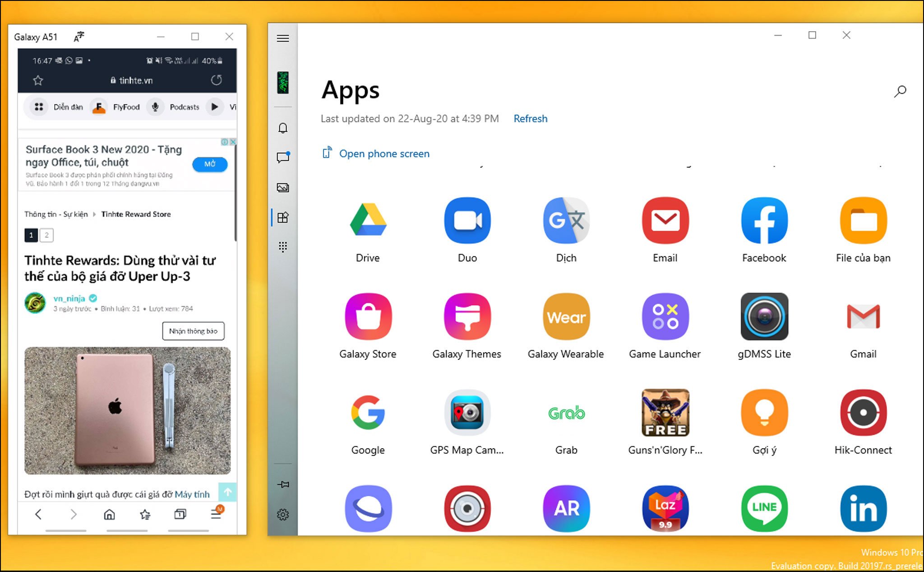The width and height of the screenshot is (924, 572).
Task: Open Game Launcher app
Action: (665, 316)
